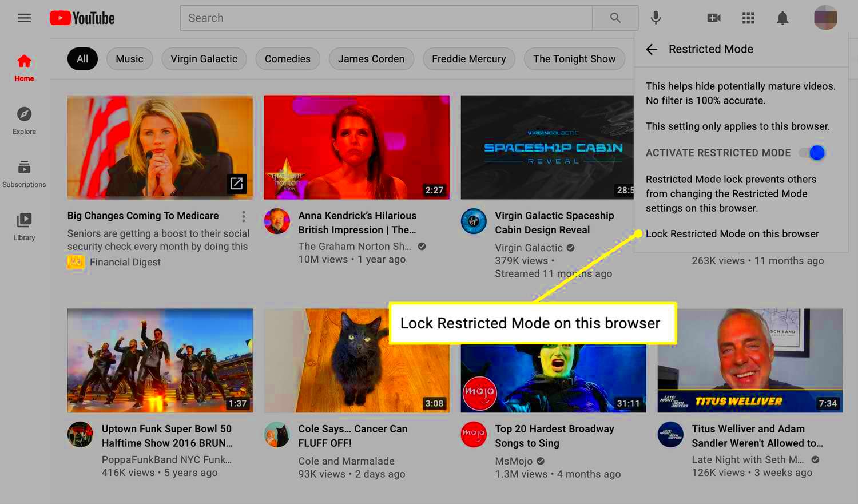858x504 pixels.
Task: Select The Tonight Show filter chip
Action: [574, 59]
